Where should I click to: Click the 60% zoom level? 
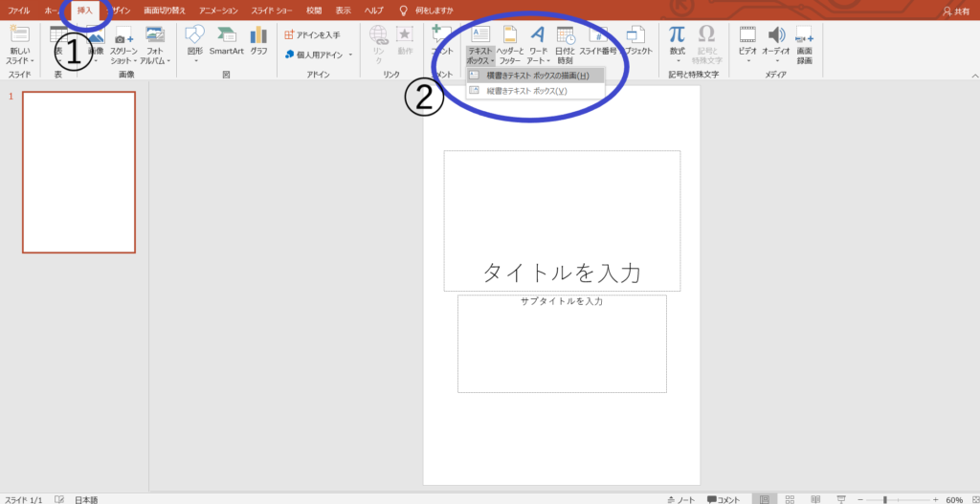[x=954, y=499]
